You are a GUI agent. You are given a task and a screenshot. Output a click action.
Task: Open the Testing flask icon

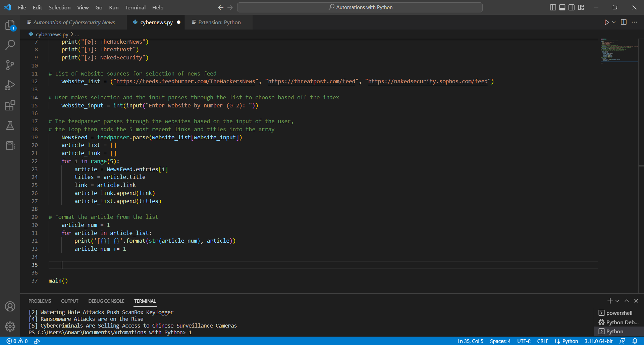[x=10, y=126]
